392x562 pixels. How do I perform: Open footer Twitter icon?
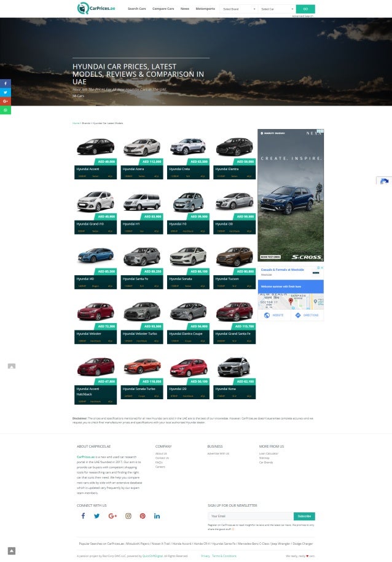click(97, 516)
